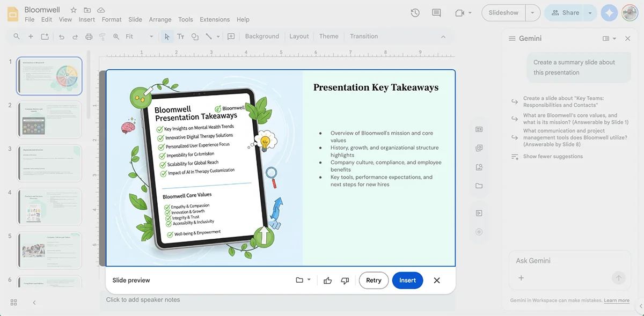
Task: Open the version history clock icon
Action: (x=415, y=13)
